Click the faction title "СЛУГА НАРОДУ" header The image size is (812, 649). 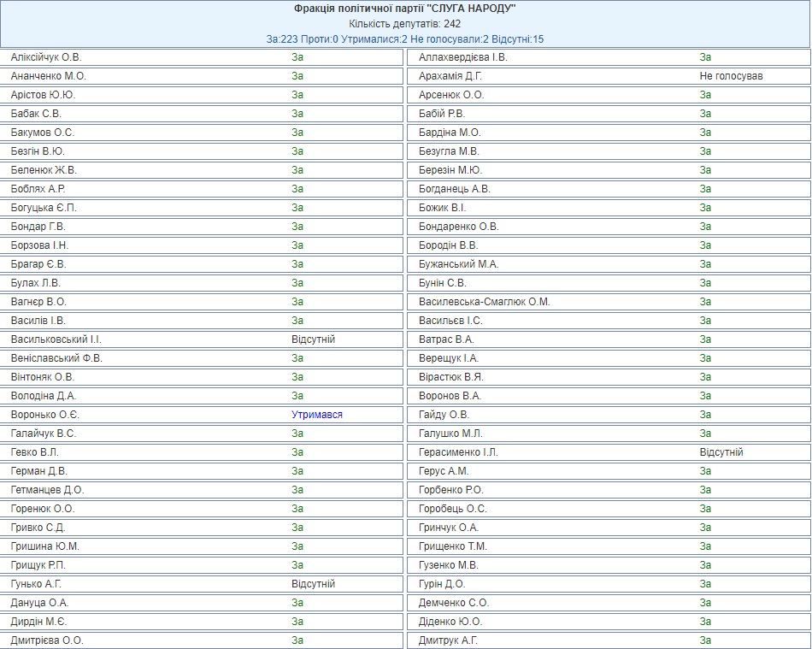(x=405, y=9)
